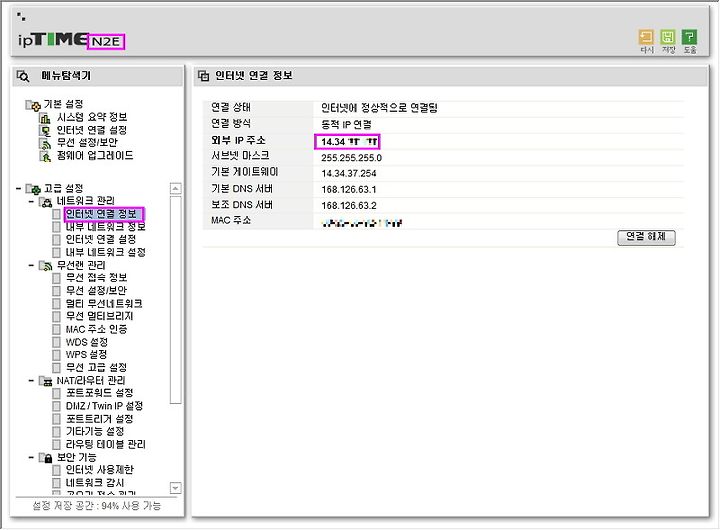Open 멀티 무선네트워크 menu item
The height and width of the screenshot is (530, 720).
click(104, 304)
